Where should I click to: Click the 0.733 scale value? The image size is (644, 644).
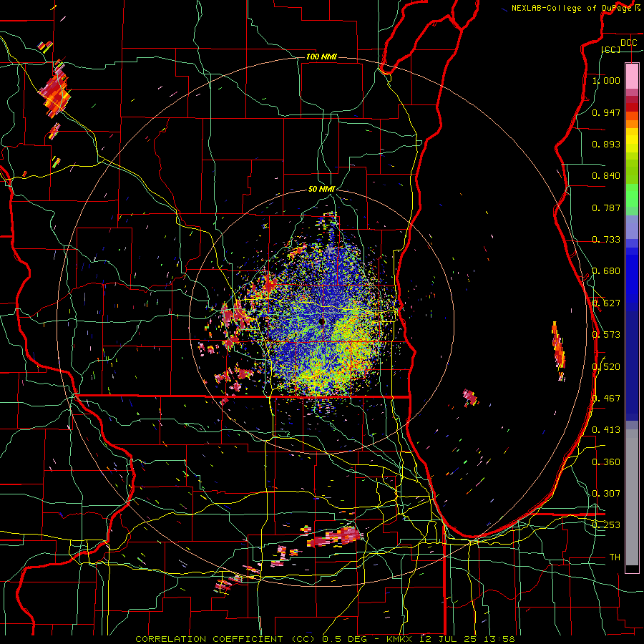606,240
